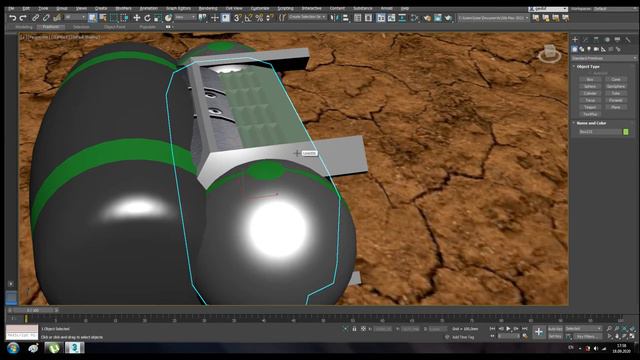Open the reference coordinate system dropdown

(x=185, y=17)
